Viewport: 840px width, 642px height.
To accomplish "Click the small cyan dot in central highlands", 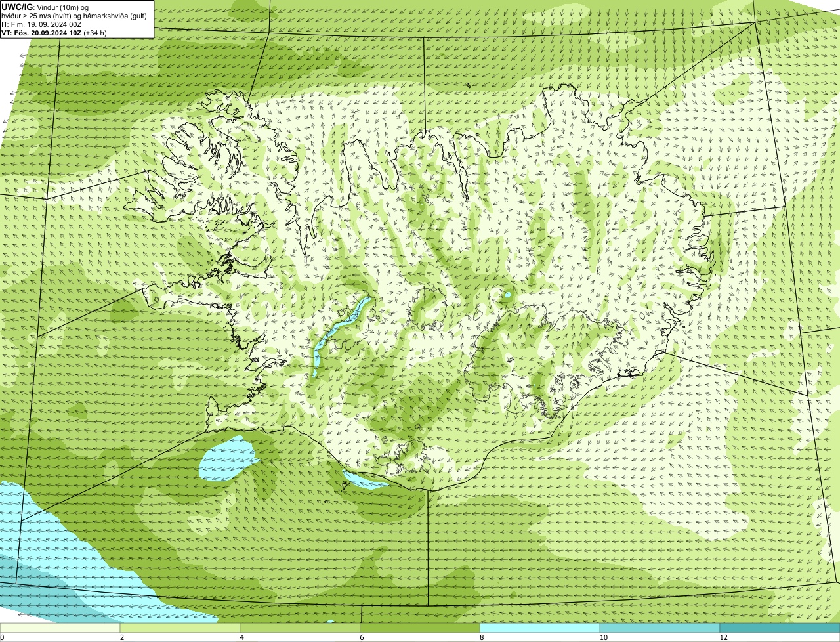I will coord(507,295).
